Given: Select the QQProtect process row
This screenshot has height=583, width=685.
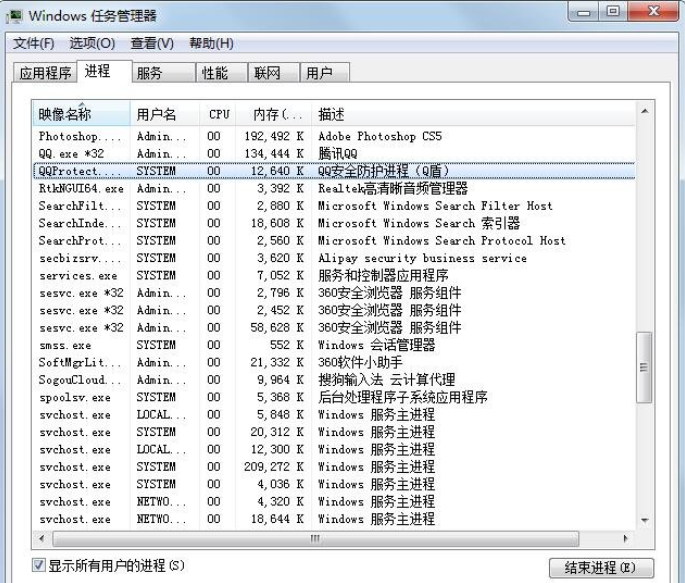Looking at the screenshot, I should coord(334,171).
